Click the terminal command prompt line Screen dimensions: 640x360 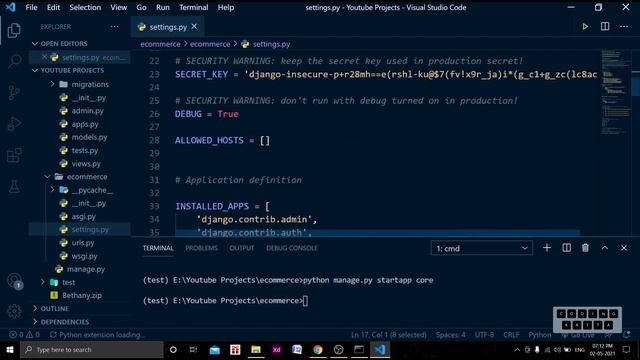click(x=226, y=301)
